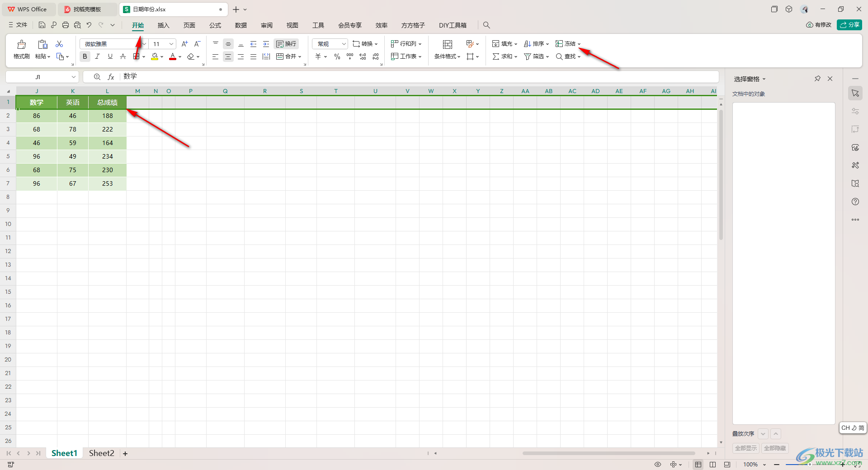This screenshot has height=470, width=868.
Task: Click the zoom slider handle
Action: pos(810,464)
